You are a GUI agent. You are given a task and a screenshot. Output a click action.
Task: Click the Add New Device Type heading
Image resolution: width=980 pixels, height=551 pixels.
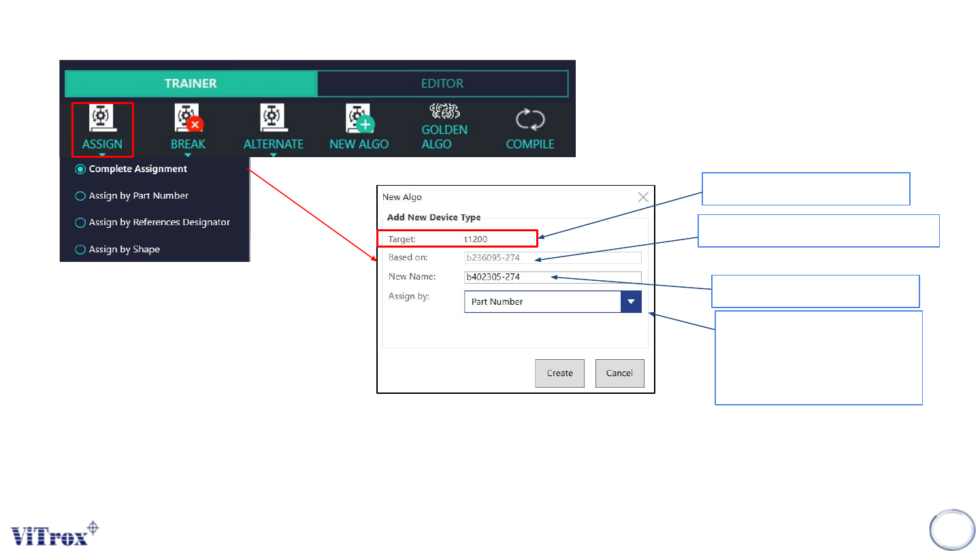click(434, 218)
